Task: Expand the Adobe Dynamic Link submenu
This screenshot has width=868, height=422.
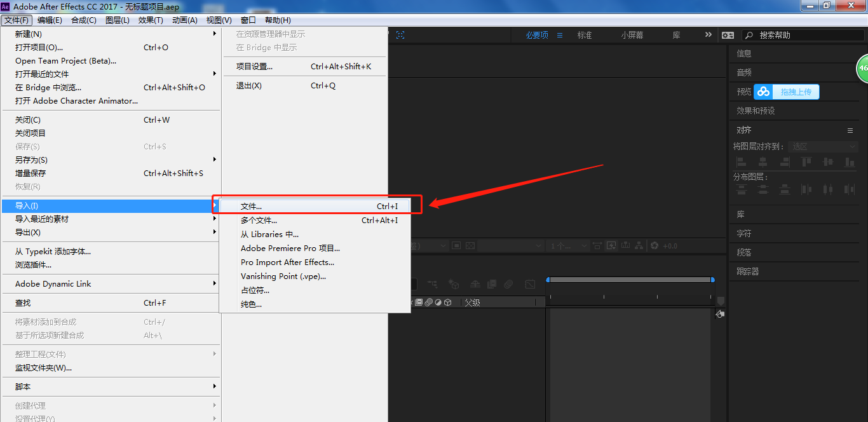Action: 111,284
